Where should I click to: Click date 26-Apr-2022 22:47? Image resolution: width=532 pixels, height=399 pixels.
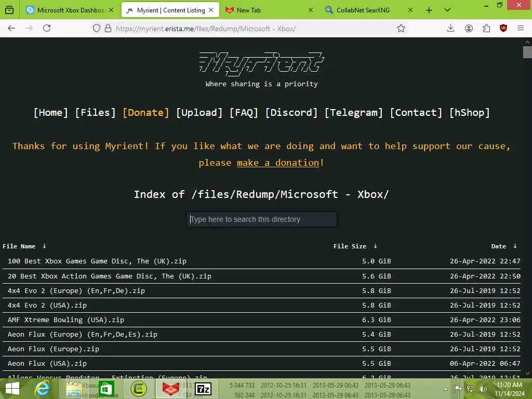click(485, 261)
